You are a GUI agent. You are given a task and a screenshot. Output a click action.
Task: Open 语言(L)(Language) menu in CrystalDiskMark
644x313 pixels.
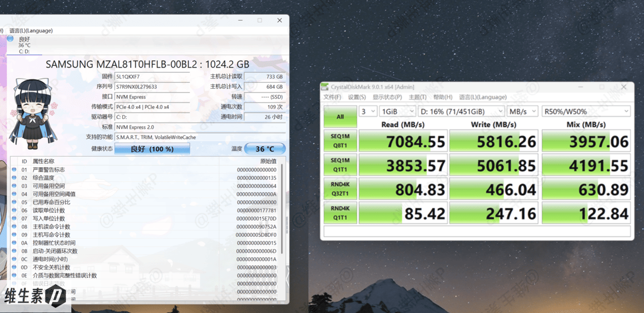(x=483, y=97)
